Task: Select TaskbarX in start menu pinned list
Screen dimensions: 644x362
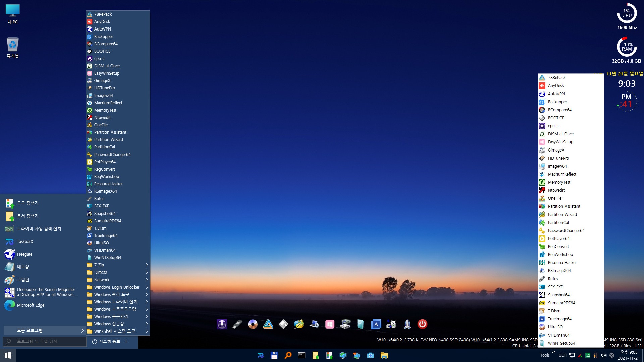Action: tap(43, 241)
